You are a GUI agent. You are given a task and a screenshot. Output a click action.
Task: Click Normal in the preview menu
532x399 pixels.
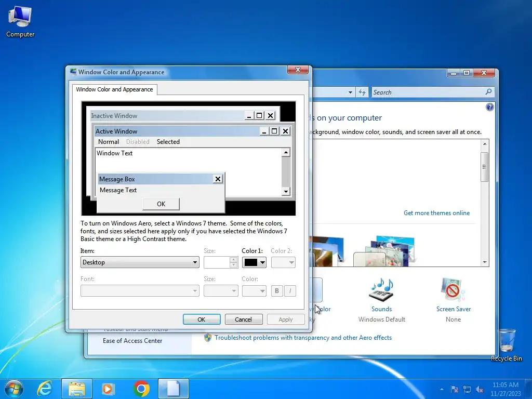click(x=109, y=142)
